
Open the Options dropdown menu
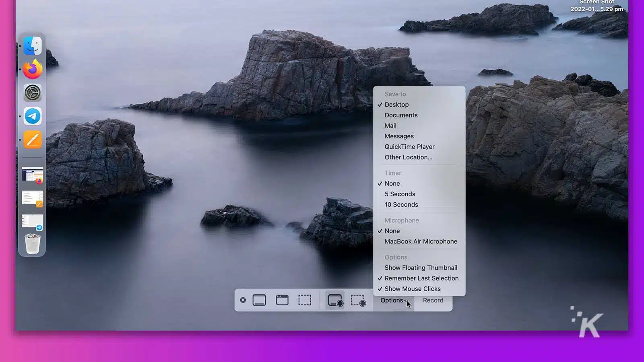pyautogui.click(x=394, y=300)
